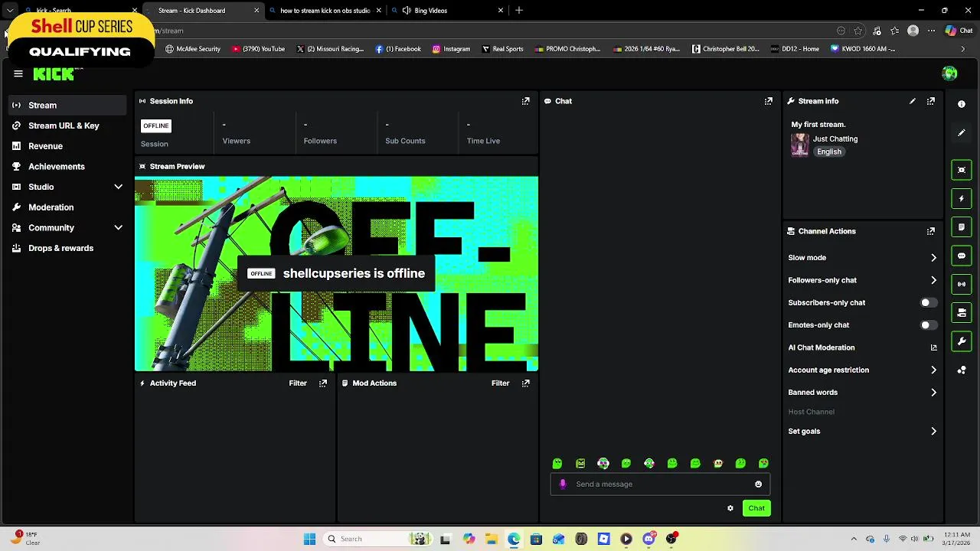Pop out the Activity Feed panel
The image size is (980, 551).
[x=322, y=383]
